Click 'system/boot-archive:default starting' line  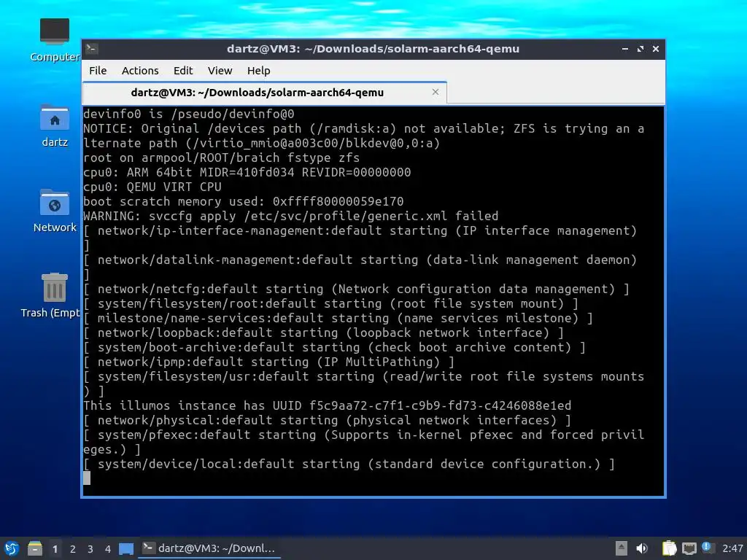pyautogui.click(x=334, y=347)
